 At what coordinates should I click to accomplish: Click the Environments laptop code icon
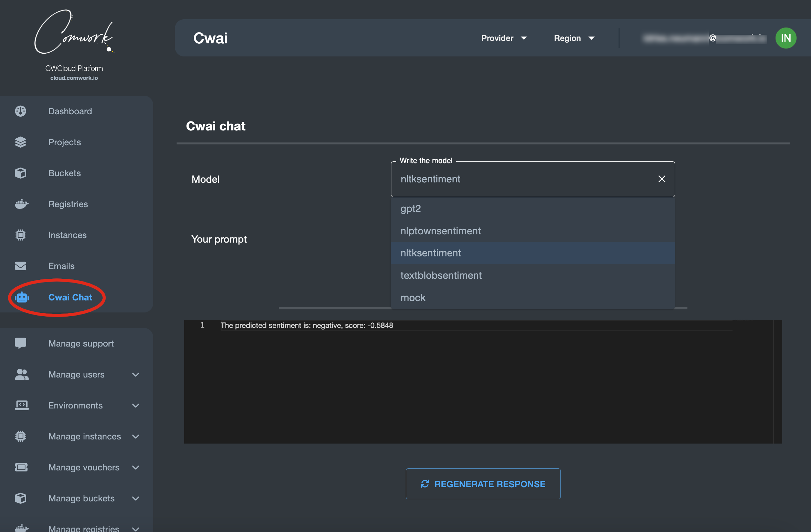[22, 405]
